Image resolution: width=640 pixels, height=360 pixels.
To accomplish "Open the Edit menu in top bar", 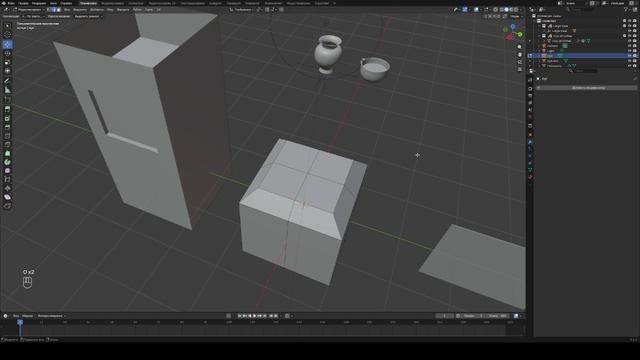I will coord(23,3).
